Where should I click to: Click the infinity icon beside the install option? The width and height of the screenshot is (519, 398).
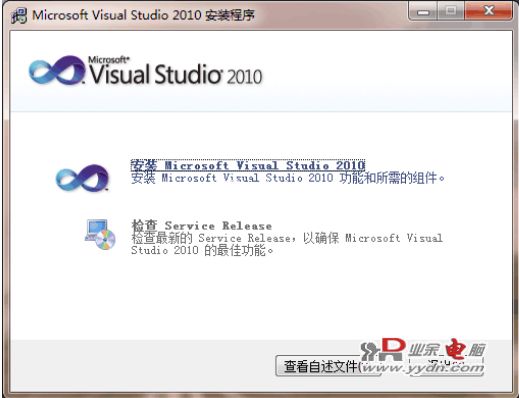click(82, 178)
